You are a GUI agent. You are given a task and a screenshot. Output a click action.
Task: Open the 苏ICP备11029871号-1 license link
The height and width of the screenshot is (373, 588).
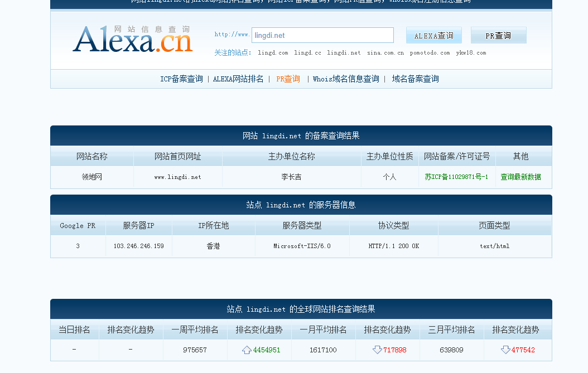456,177
